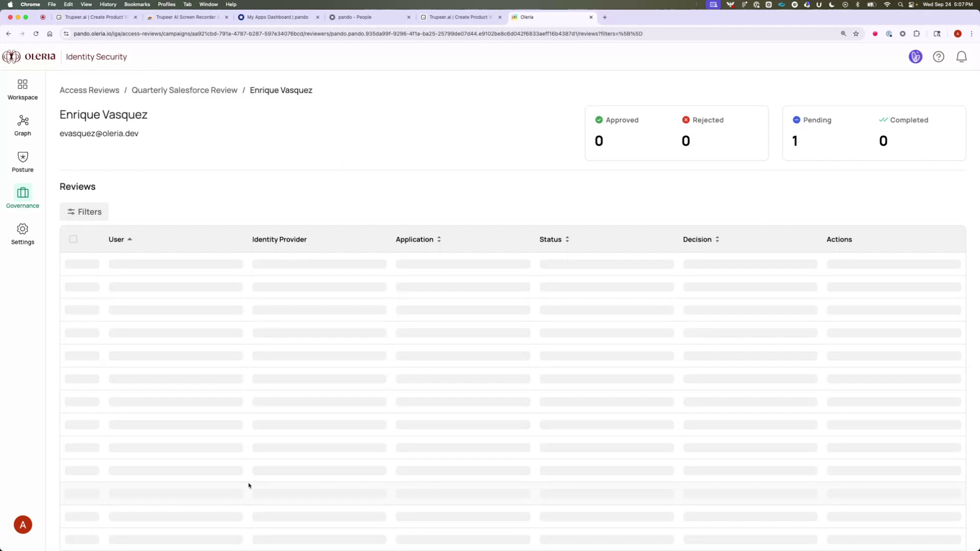Navigate to Access Reviews breadcrumb link
The image size is (980, 551).
[89, 90]
